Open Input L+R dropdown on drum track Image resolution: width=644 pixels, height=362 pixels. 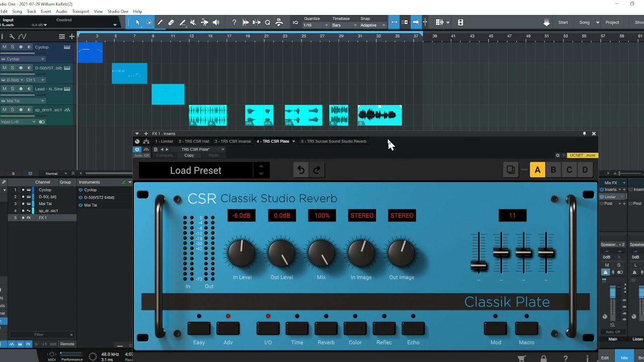point(19,122)
